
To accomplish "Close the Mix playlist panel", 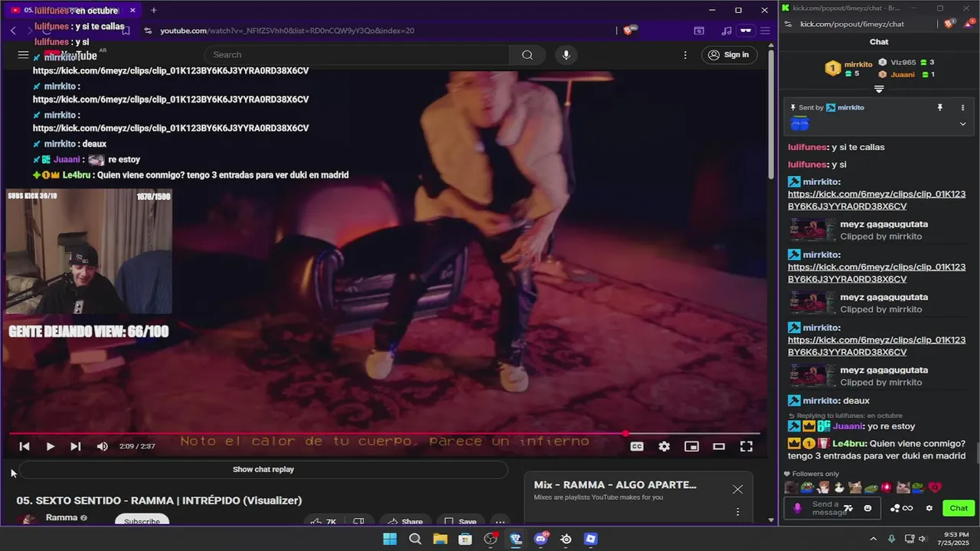I will pos(737,490).
